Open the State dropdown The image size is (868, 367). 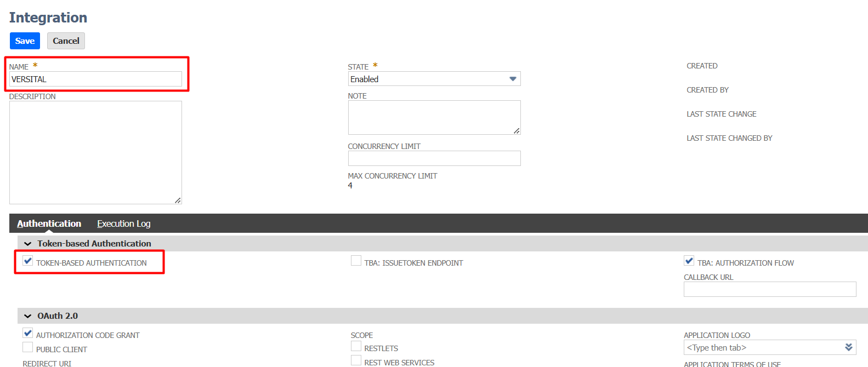tap(434, 79)
